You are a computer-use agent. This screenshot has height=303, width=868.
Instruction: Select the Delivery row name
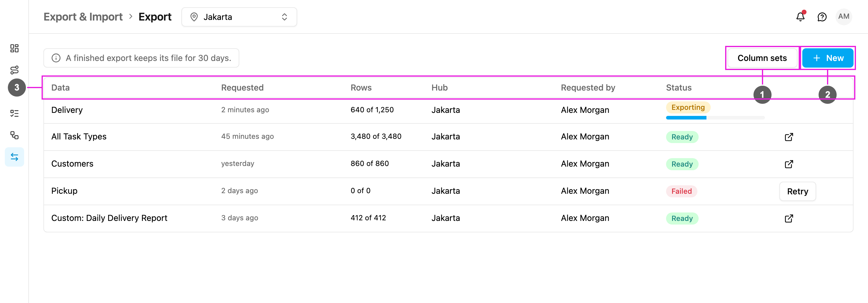point(67,110)
